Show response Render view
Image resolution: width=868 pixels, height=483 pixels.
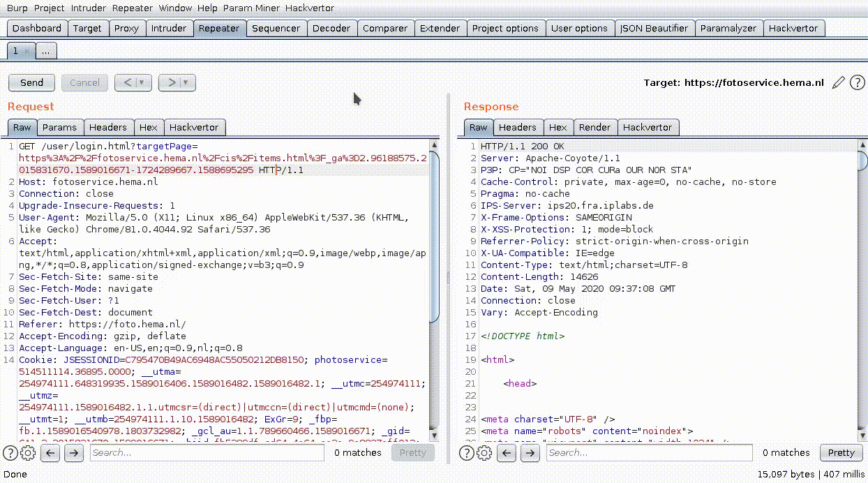pyautogui.click(x=594, y=127)
